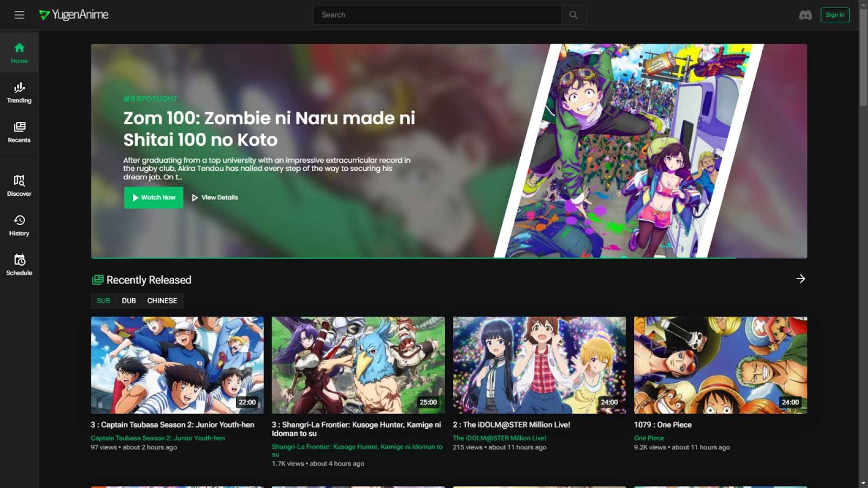
Task: Click the 25:00 duration badge
Action: [x=428, y=402]
